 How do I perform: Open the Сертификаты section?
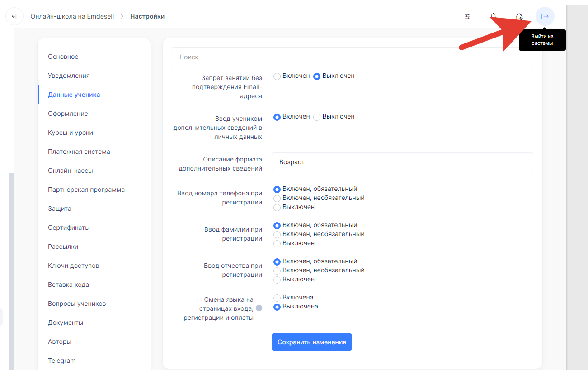(x=69, y=228)
